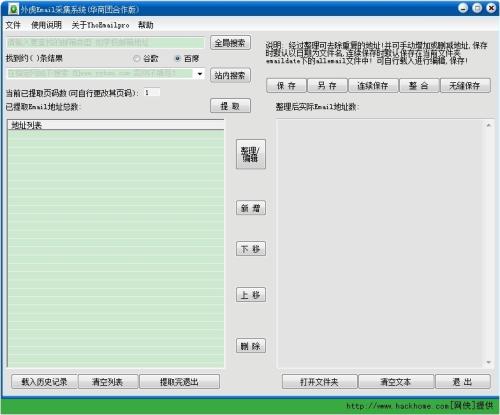
Task: Click the 另存 button
Action: coord(327,86)
